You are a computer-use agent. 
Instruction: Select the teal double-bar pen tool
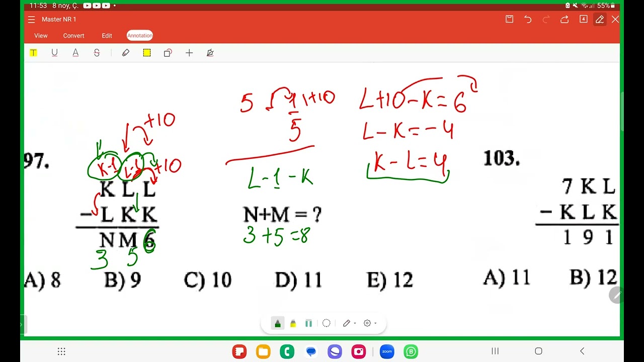pyautogui.click(x=308, y=323)
